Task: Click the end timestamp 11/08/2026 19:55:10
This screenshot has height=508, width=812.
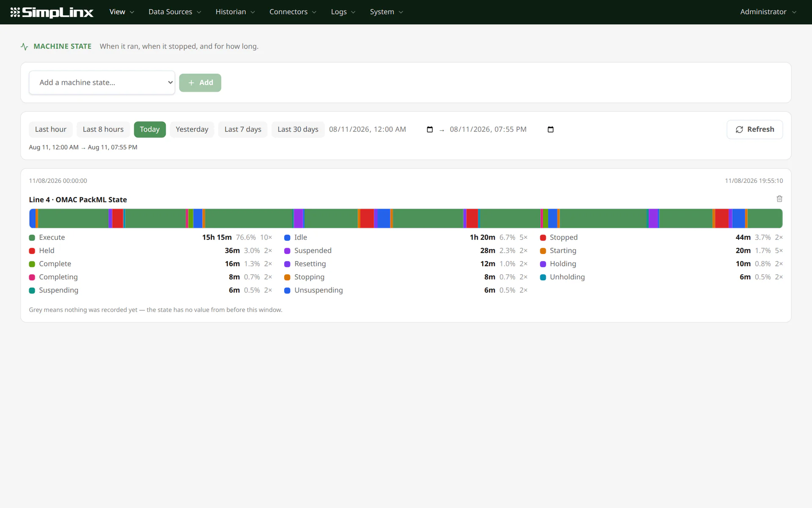Action: point(754,181)
